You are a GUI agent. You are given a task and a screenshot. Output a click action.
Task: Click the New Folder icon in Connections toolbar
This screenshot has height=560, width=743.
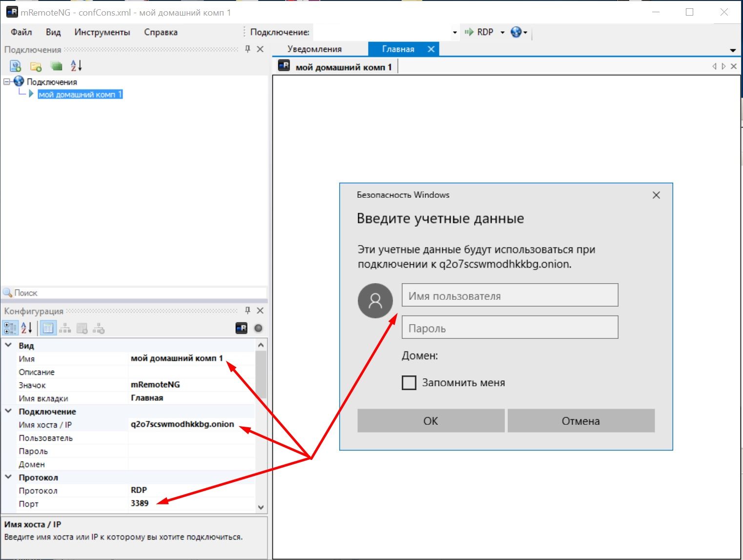pyautogui.click(x=36, y=66)
